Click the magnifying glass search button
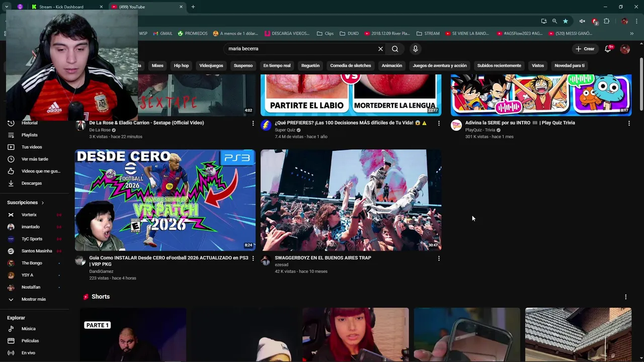The width and height of the screenshot is (644, 362). pyautogui.click(x=395, y=49)
